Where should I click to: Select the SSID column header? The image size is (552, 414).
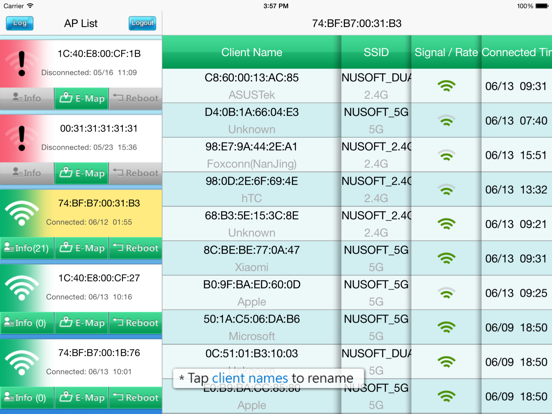pyautogui.click(x=376, y=52)
